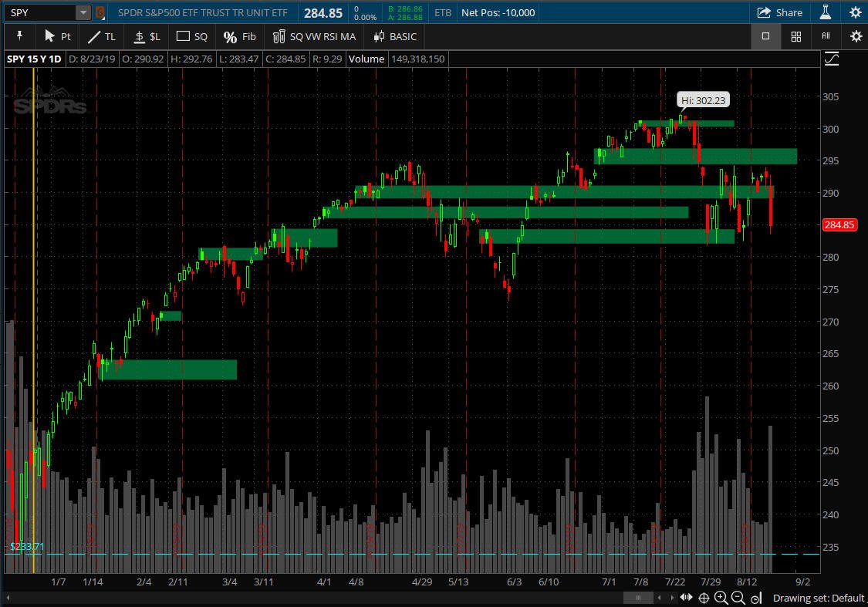Click the Volume label in data bar

pyautogui.click(x=366, y=59)
